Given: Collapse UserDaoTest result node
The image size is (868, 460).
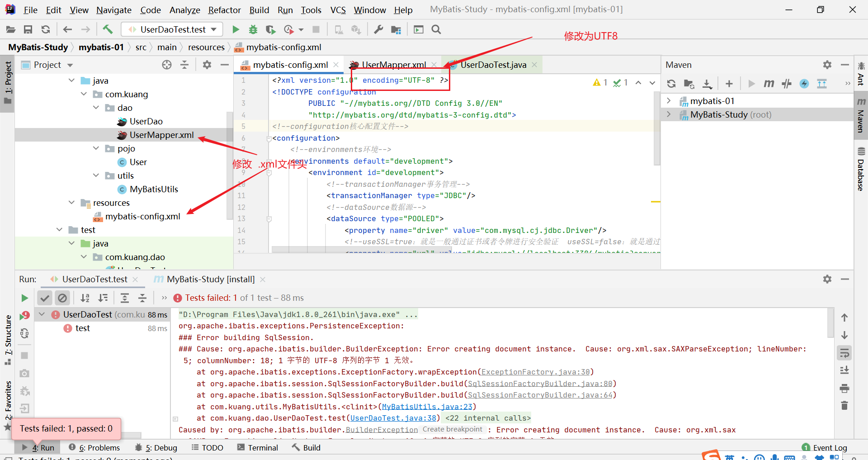Looking at the screenshot, I should pyautogui.click(x=42, y=314).
